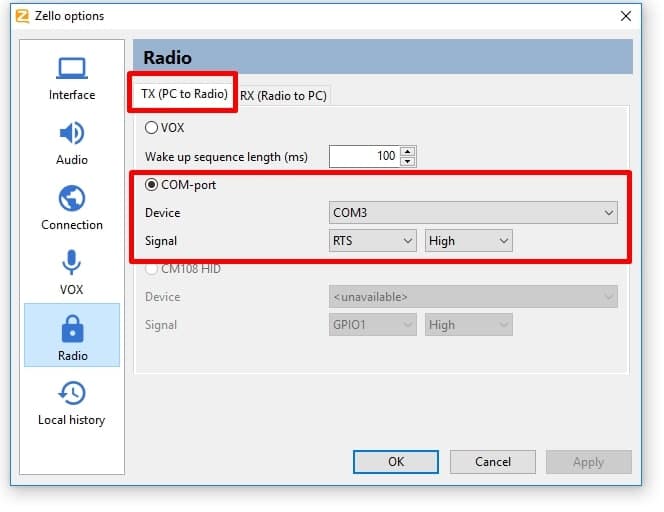Select the VOX radio button
Viewport: 664px width, 512px height.
coord(152,128)
